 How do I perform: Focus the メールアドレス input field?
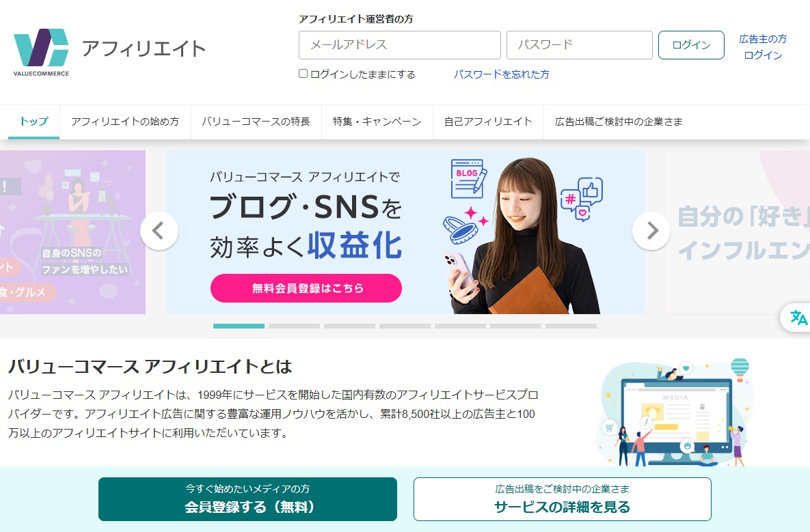[400, 45]
